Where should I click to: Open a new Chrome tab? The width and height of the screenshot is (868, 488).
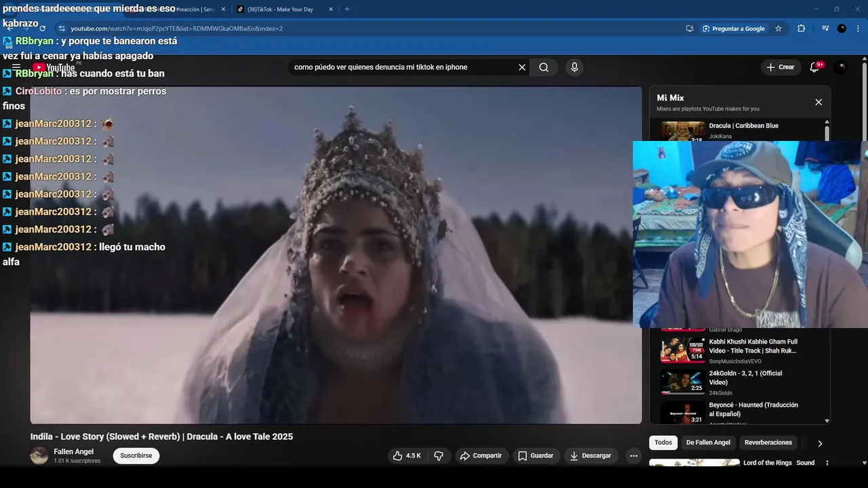pyautogui.click(x=347, y=9)
